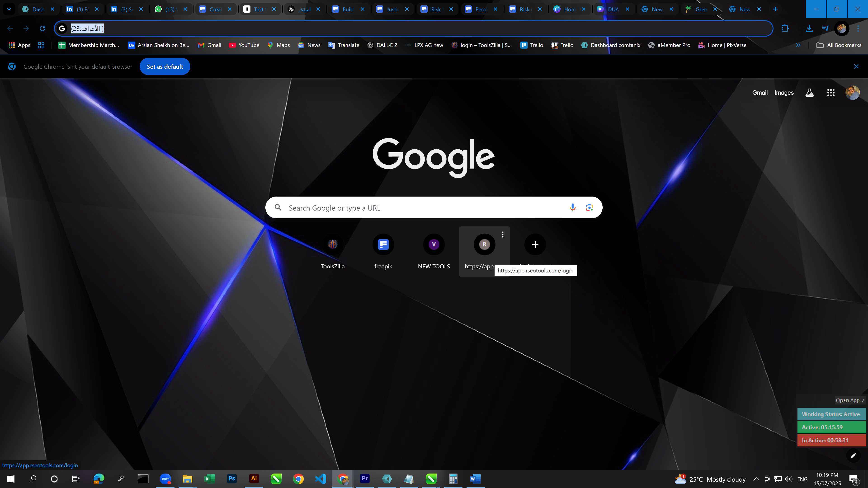The height and width of the screenshot is (488, 868).
Task: Open Chrome three-dot menu
Action: (858, 29)
